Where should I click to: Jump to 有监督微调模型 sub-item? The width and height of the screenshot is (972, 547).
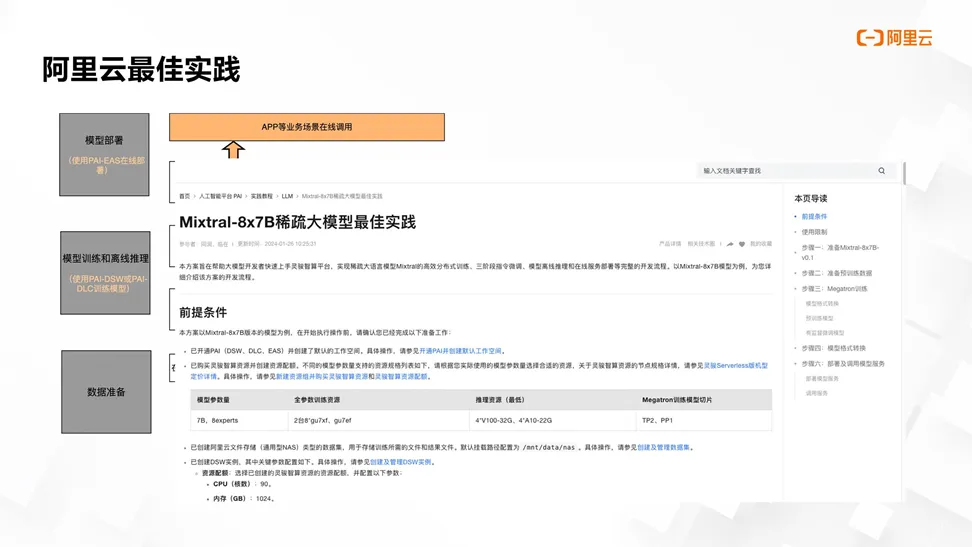[824, 333]
